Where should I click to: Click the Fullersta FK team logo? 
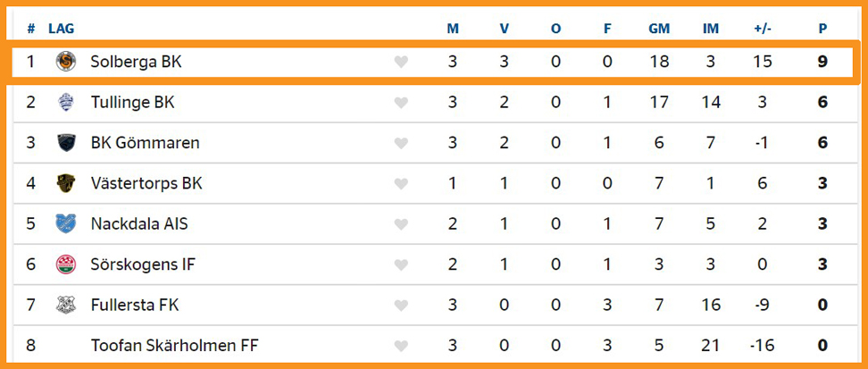click(66, 305)
